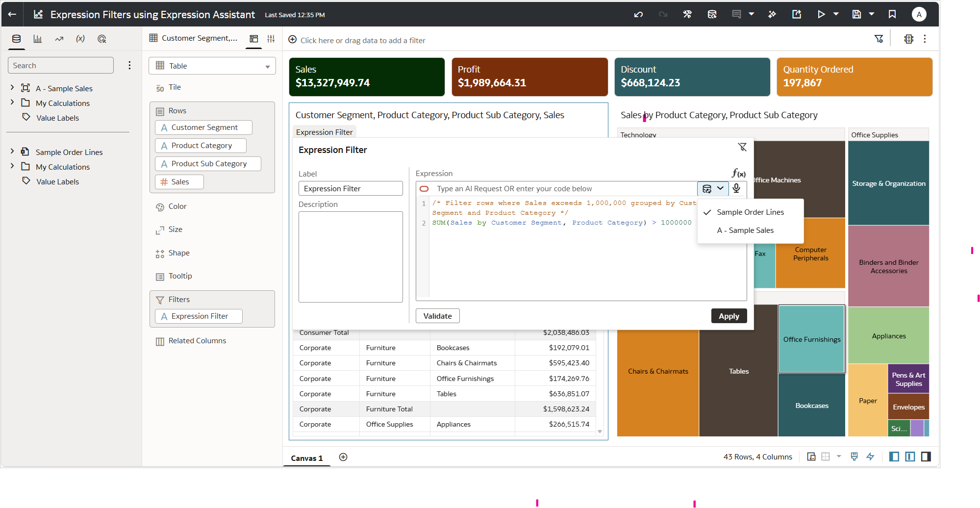This screenshot has height=508, width=980.
Task: Open data panel options three-dot menu
Action: tap(129, 65)
